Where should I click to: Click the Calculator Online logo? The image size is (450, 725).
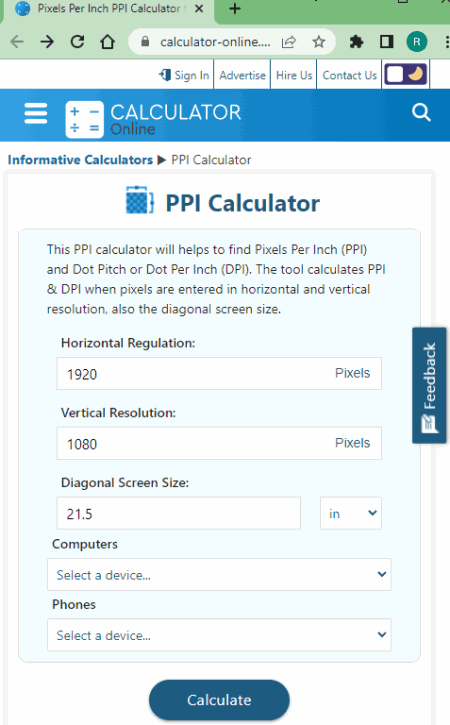point(153,119)
